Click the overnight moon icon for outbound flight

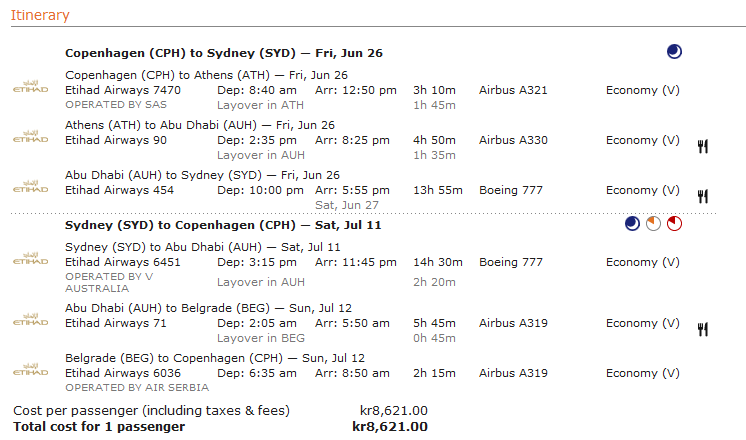click(x=674, y=51)
